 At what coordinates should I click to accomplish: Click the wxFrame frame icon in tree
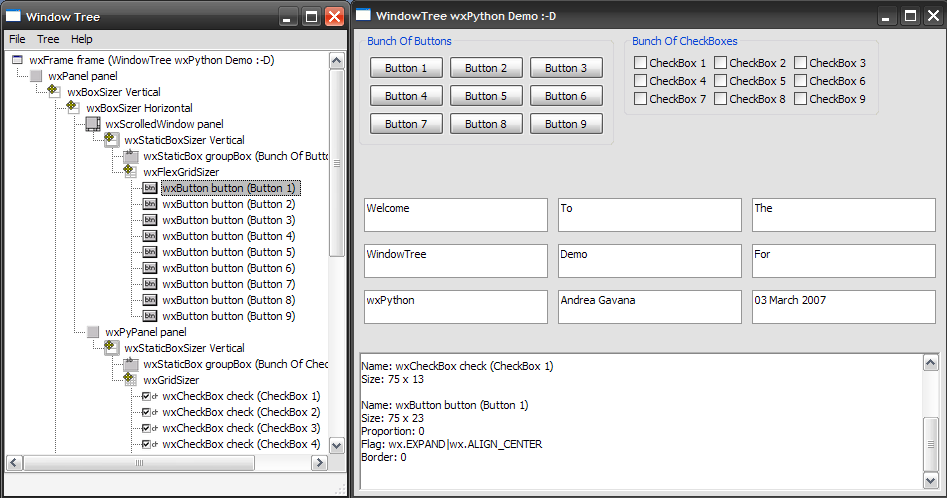pyautogui.click(x=17, y=60)
